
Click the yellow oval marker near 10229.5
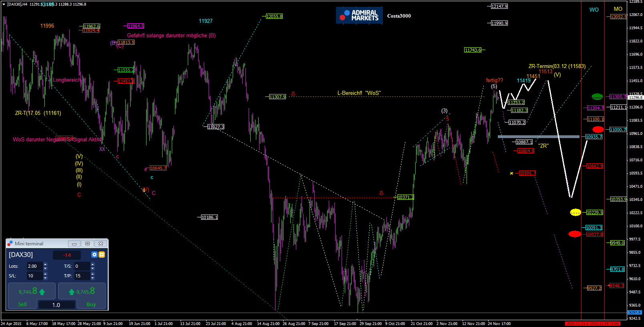pyautogui.click(x=576, y=212)
